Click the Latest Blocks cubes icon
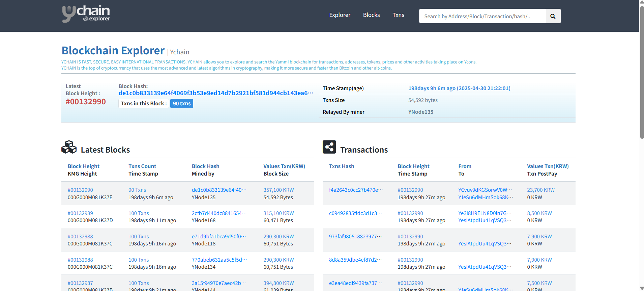The width and height of the screenshot is (644, 291). point(69,147)
